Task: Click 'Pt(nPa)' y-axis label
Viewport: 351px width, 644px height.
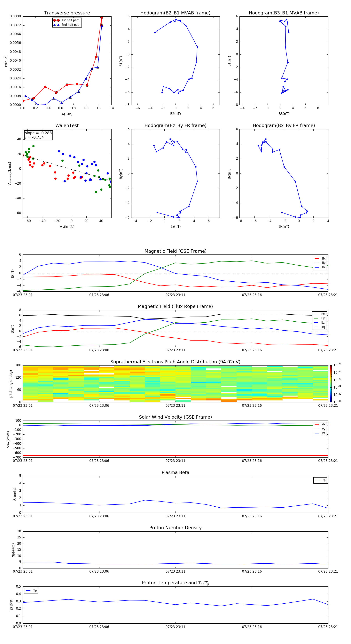Action: [x=6, y=61]
